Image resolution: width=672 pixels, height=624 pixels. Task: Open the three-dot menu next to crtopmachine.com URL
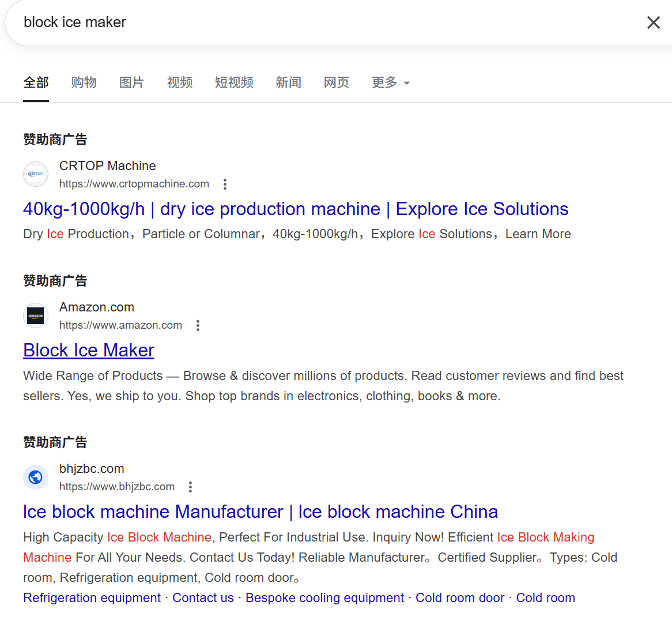pos(225,184)
